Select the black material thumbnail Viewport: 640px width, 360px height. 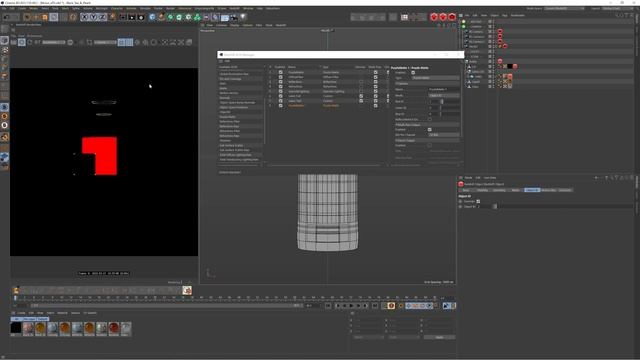point(16,328)
